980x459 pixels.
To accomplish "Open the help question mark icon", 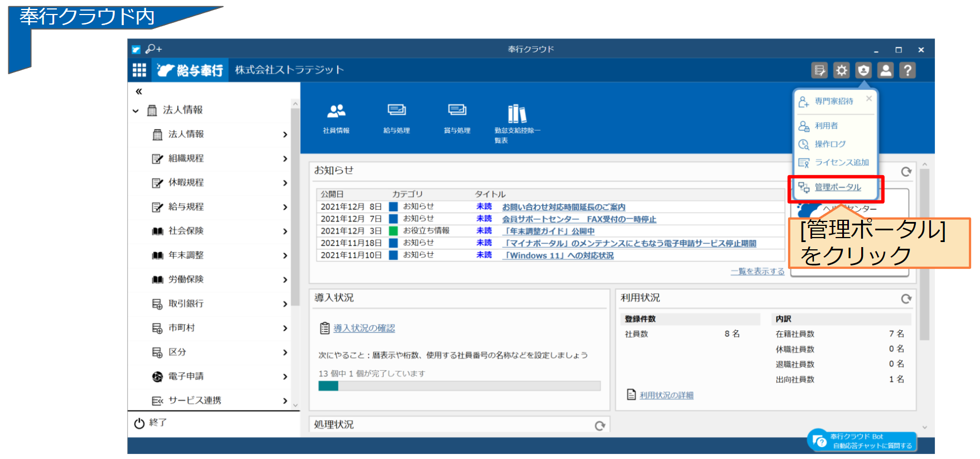I will (x=907, y=70).
